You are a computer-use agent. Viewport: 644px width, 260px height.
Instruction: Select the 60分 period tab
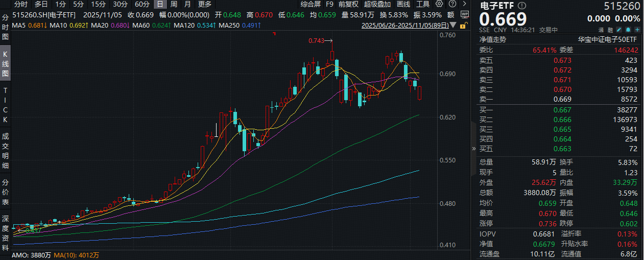pos(142,4)
